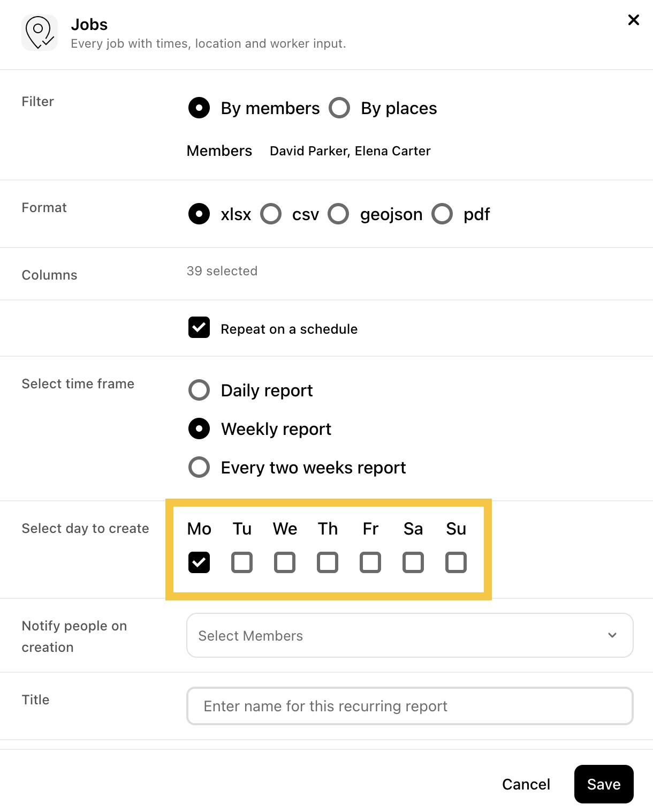
Task: Uncheck Repeat on a schedule
Action: click(x=199, y=327)
